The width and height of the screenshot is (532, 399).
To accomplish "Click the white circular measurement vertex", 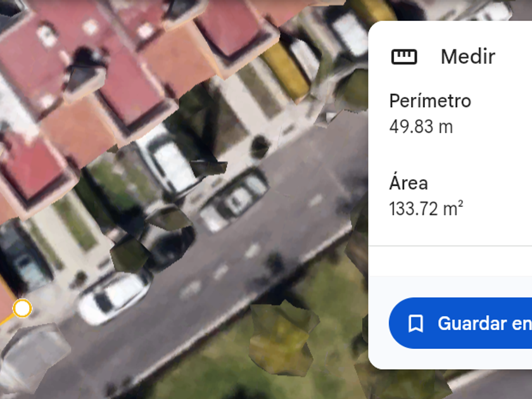I will point(22,308).
